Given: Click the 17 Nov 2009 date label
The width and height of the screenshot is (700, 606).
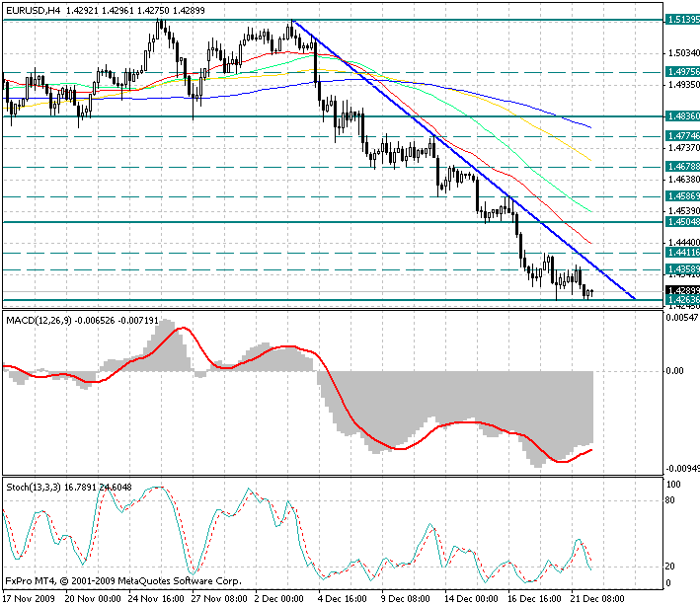Looking at the screenshot, I should 28,598.
